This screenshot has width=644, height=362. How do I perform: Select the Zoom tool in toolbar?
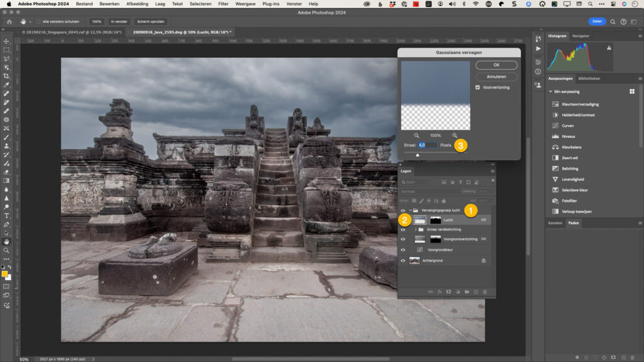pyautogui.click(x=6, y=250)
